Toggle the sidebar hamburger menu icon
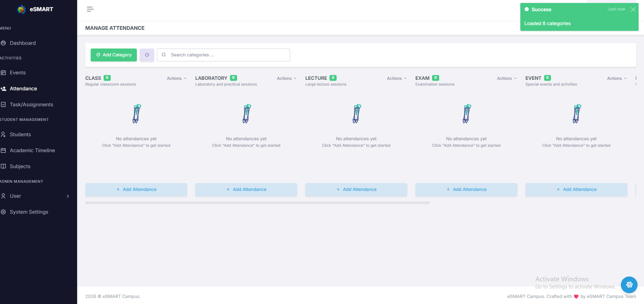This screenshot has height=304, width=644. [90, 9]
